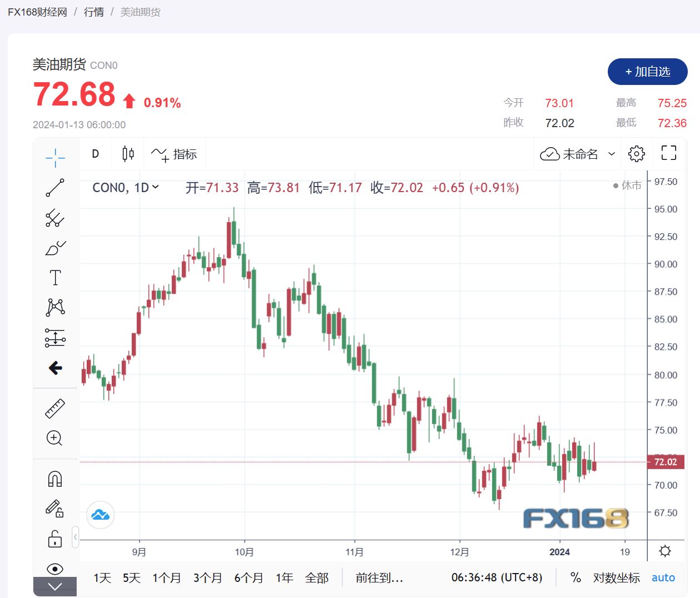The width and height of the screenshot is (700, 598).
Task: Toggle lock all drawings
Action: coord(55,539)
